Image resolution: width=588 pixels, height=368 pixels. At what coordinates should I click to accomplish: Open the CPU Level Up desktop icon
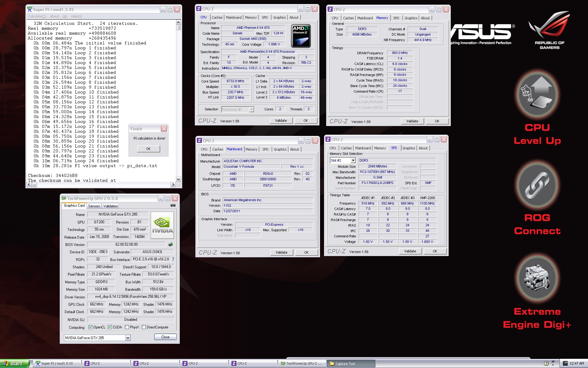pos(537,96)
